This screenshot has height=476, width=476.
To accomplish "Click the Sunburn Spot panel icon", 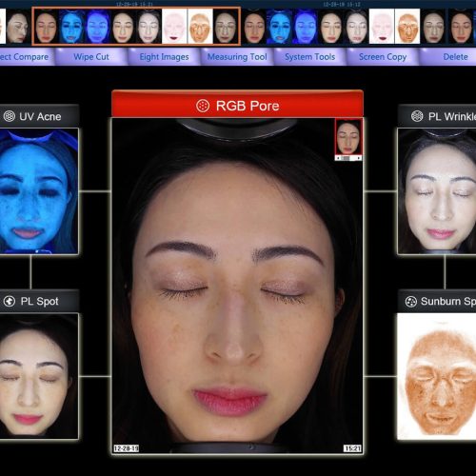I will 411,301.
